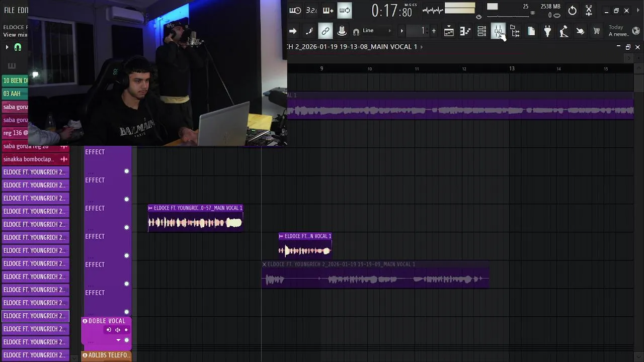Viewport: 644px width, 362px height.
Task: Click the pointing hand icon
Action: 580,32
